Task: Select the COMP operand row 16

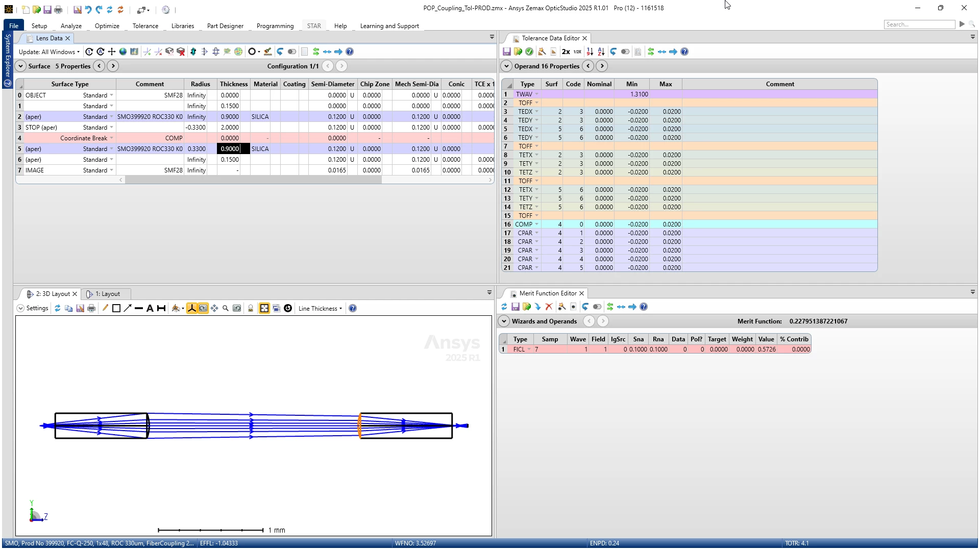Action: click(689, 224)
